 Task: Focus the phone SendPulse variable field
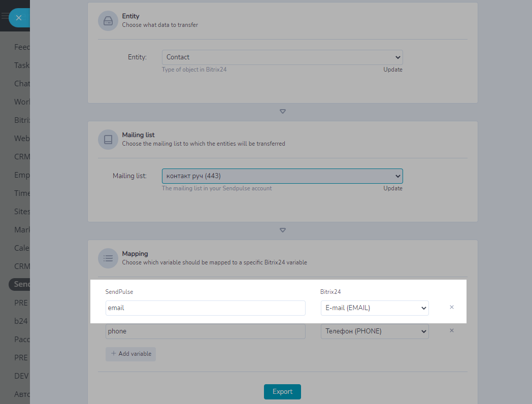(205, 331)
